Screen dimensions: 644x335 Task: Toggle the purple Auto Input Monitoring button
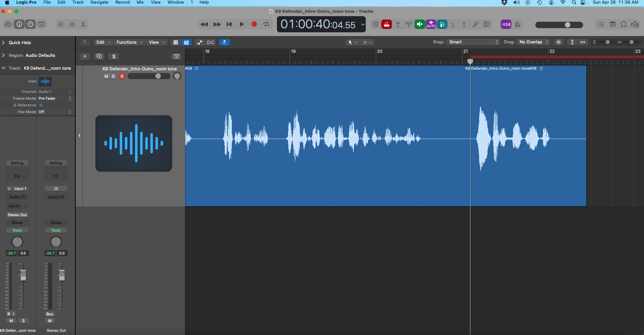tap(431, 24)
